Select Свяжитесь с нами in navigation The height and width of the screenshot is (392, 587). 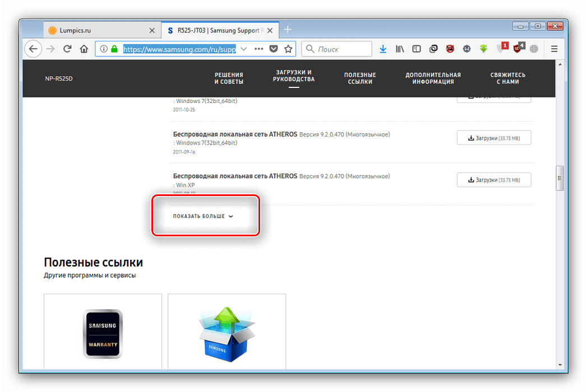(507, 78)
